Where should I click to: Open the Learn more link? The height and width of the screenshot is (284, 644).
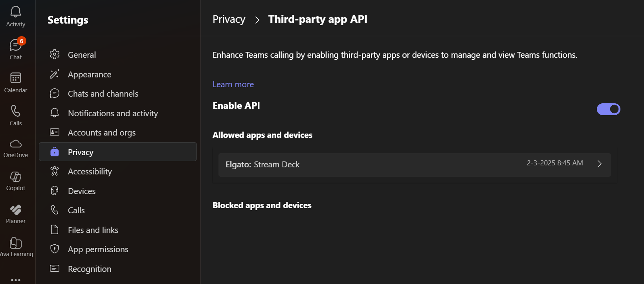(x=233, y=84)
